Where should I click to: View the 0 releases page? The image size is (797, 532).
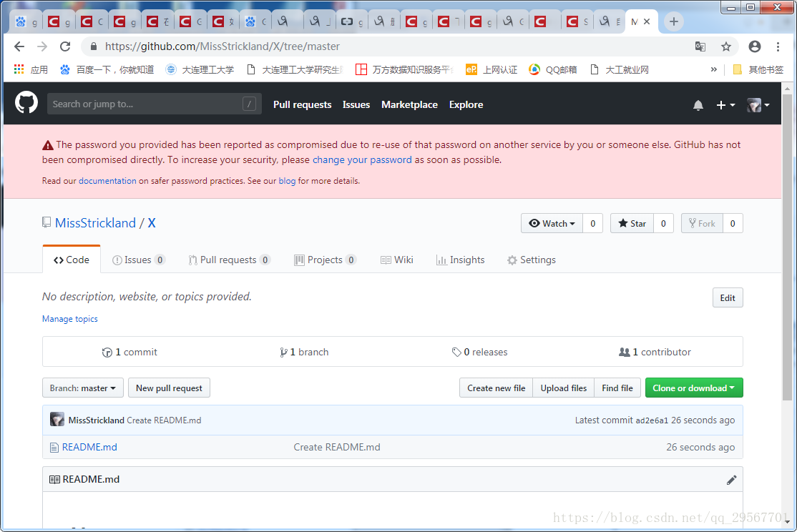tap(479, 352)
